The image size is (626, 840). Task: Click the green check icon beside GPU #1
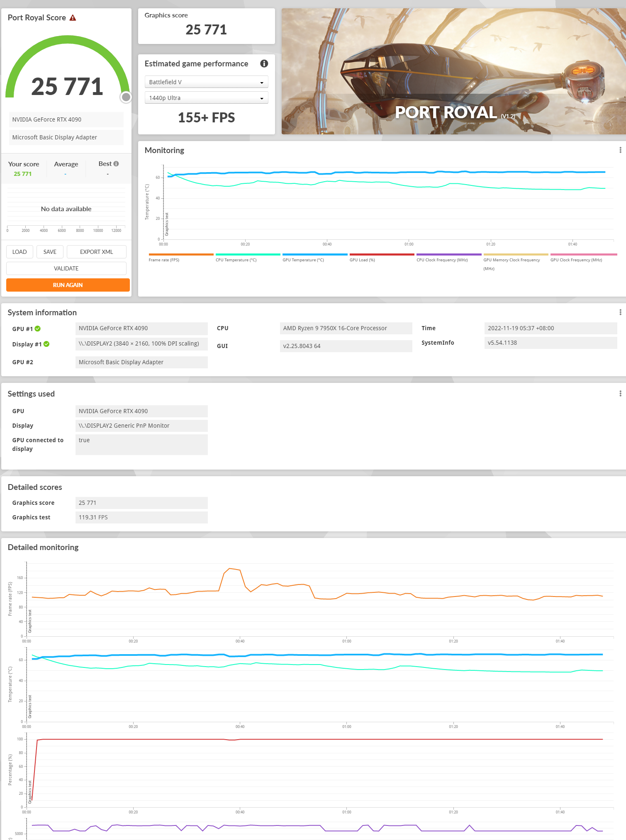coord(38,329)
